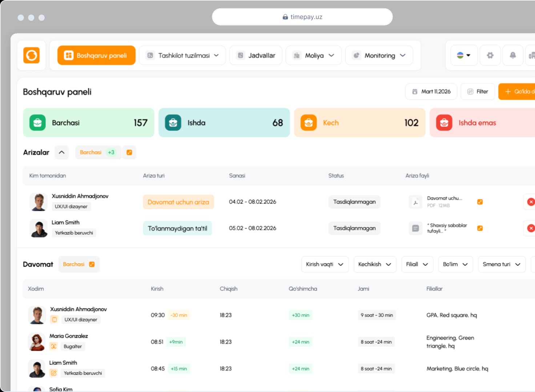Click the orange TimePay logo icon
Screen dimensions: 535x392
[x=32, y=55]
